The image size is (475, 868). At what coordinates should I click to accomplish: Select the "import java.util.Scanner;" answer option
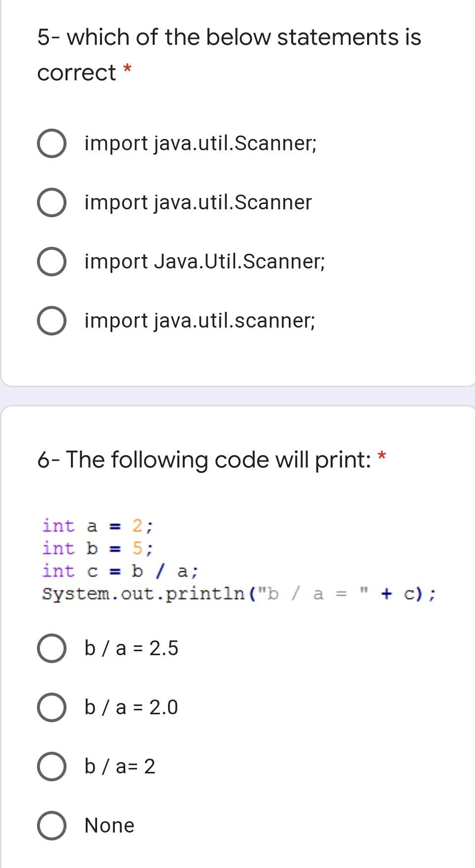coord(52,143)
